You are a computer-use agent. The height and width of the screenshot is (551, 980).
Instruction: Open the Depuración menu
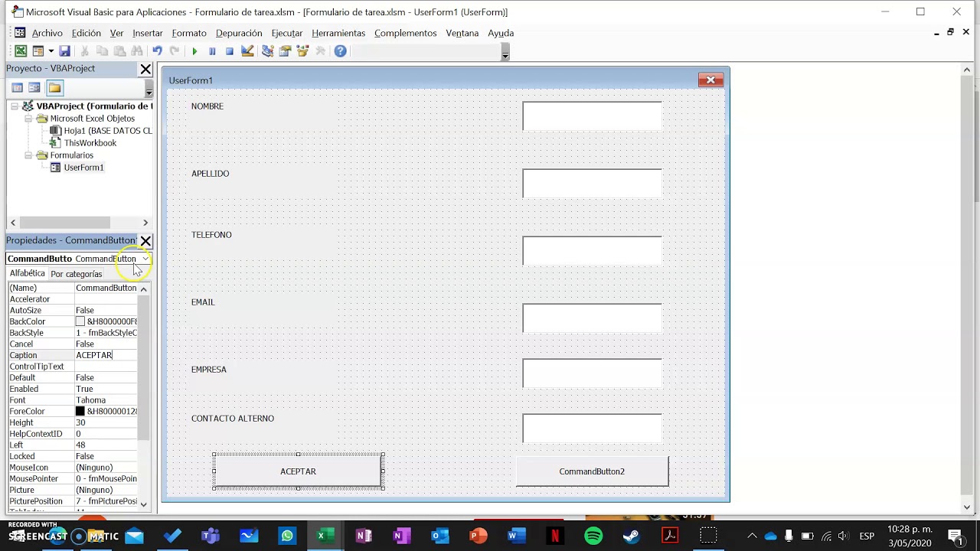[239, 33]
